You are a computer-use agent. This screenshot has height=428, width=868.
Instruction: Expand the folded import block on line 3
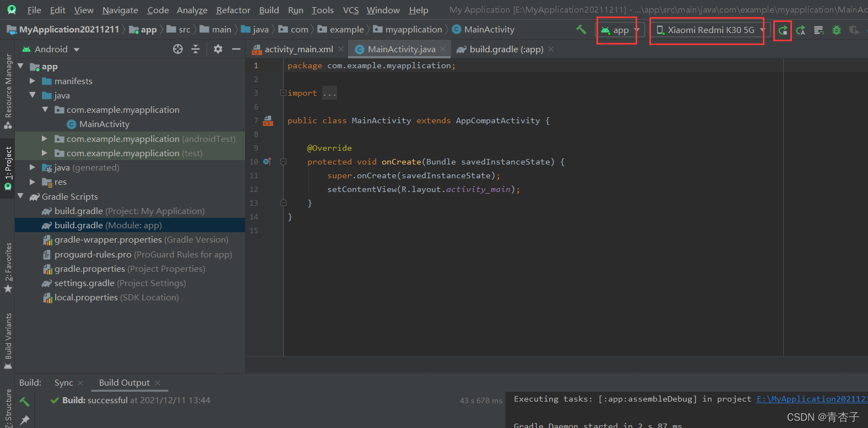pos(283,93)
